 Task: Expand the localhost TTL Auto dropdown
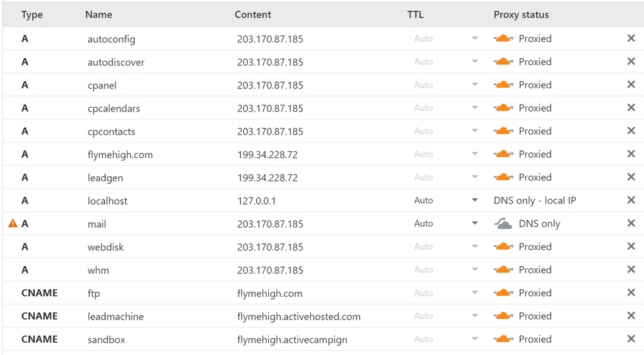click(475, 201)
